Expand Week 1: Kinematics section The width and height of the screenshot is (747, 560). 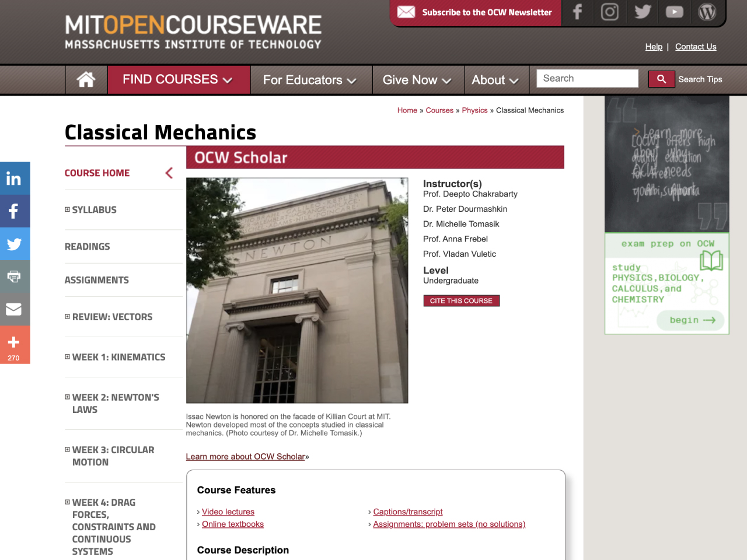(x=67, y=357)
